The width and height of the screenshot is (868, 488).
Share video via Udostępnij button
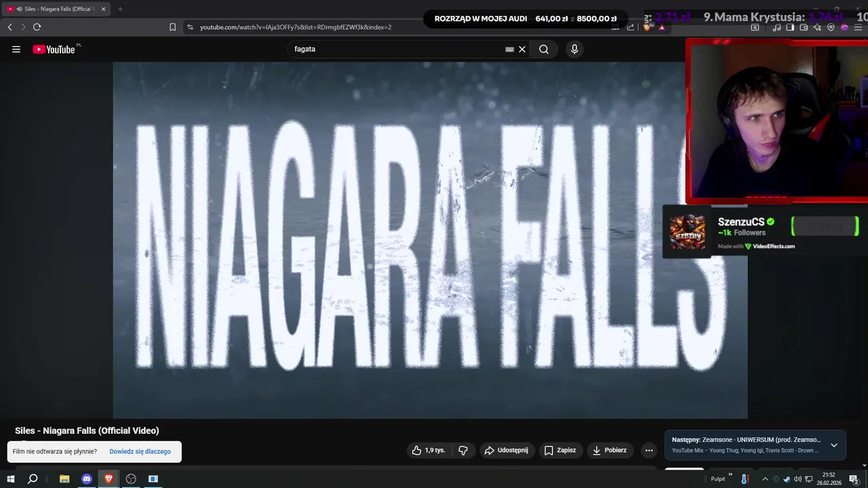507,450
